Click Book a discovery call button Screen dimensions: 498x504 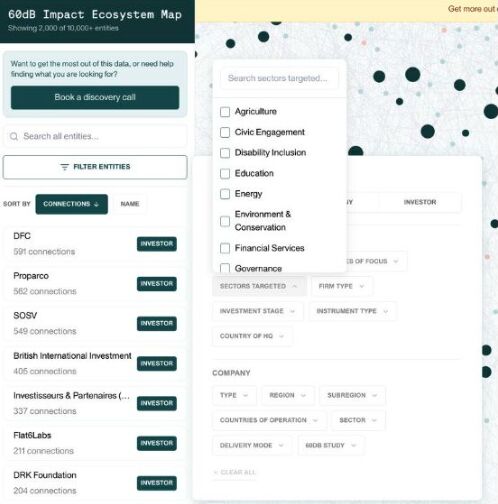pyautogui.click(x=95, y=97)
